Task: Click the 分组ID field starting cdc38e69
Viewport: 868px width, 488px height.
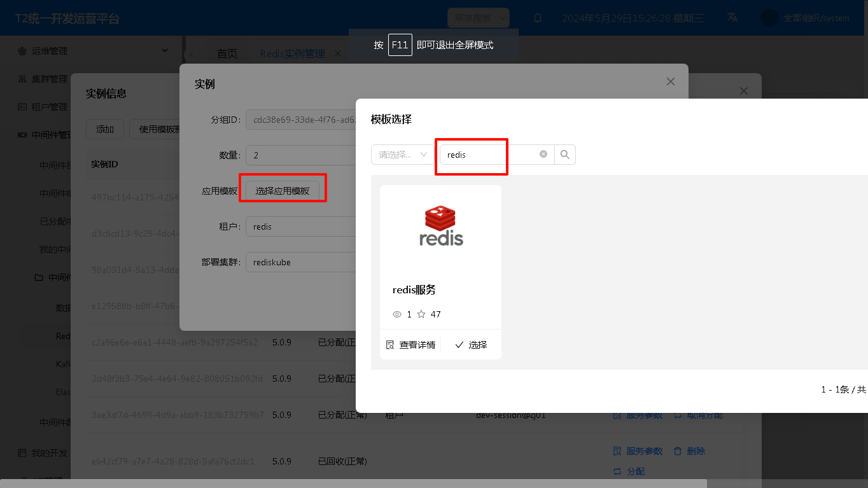Action: click(301, 120)
